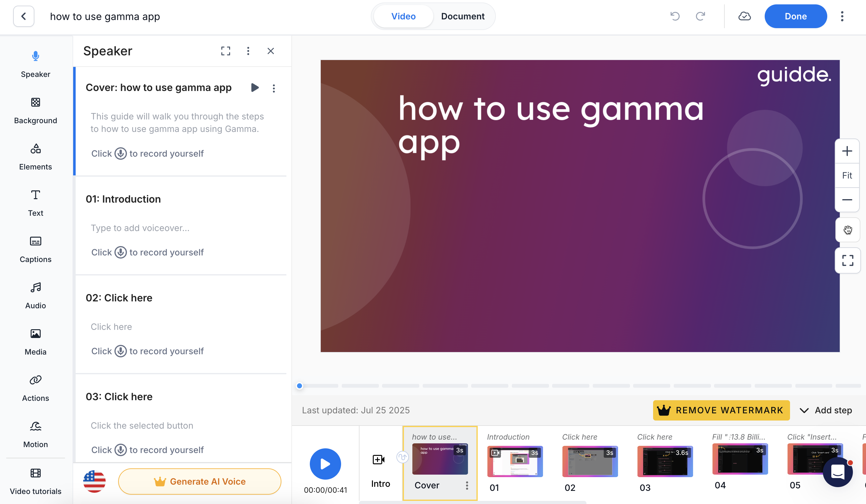
Task: Open Cover step options in Speaker panel
Action: point(274,88)
